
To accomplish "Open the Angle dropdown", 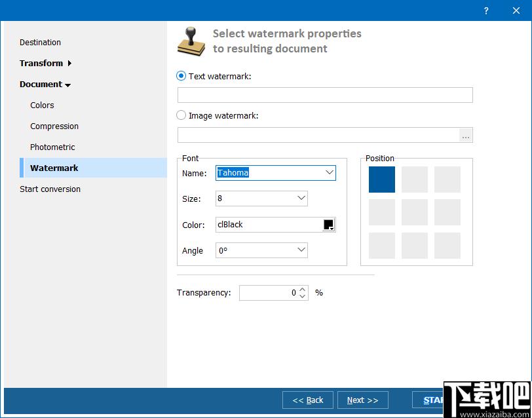I will (301, 250).
